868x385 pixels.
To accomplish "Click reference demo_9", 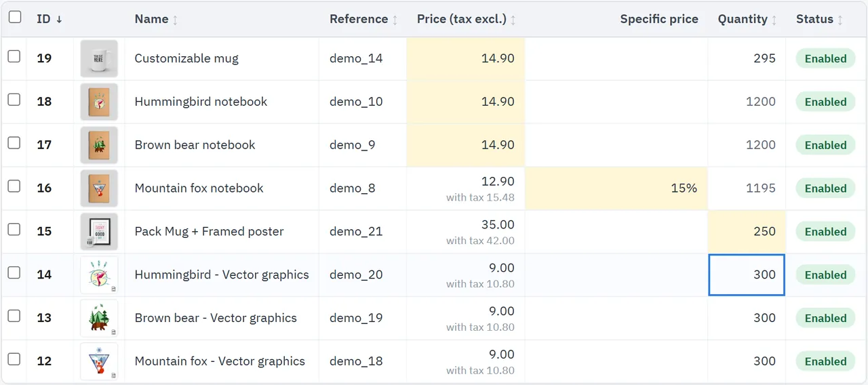I will (x=352, y=145).
